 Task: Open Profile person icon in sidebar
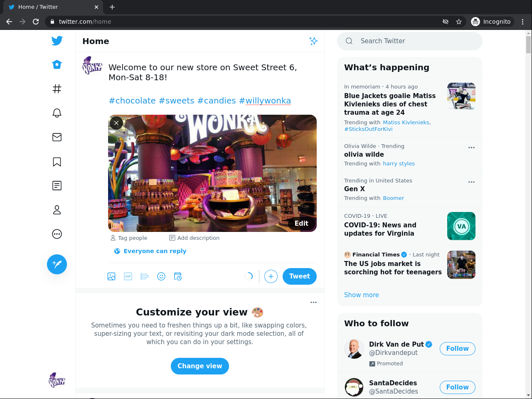point(57,210)
